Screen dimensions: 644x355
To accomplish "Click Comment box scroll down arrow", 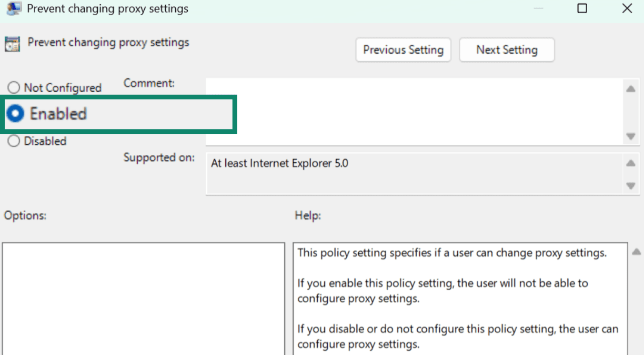I will click(x=630, y=136).
